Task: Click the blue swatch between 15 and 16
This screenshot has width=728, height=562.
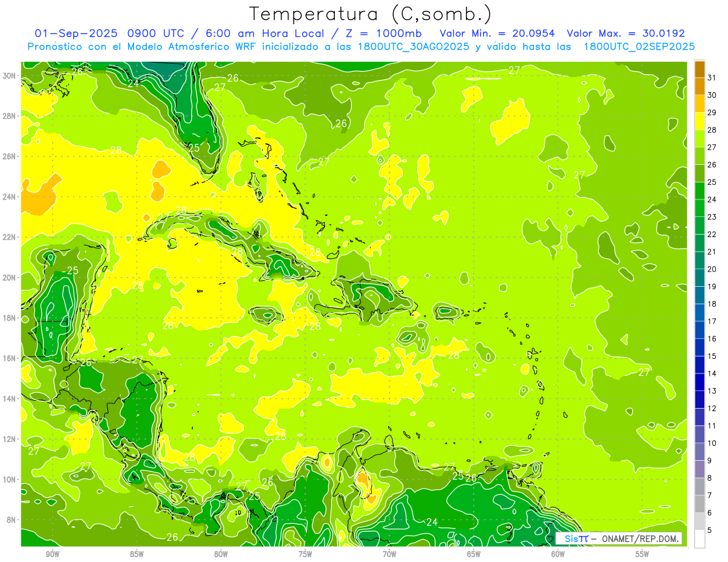Action: (699, 347)
